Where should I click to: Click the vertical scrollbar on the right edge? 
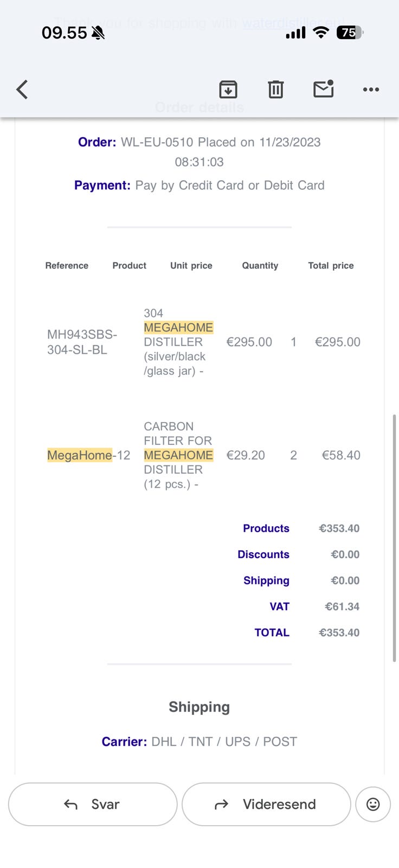tap(394, 538)
